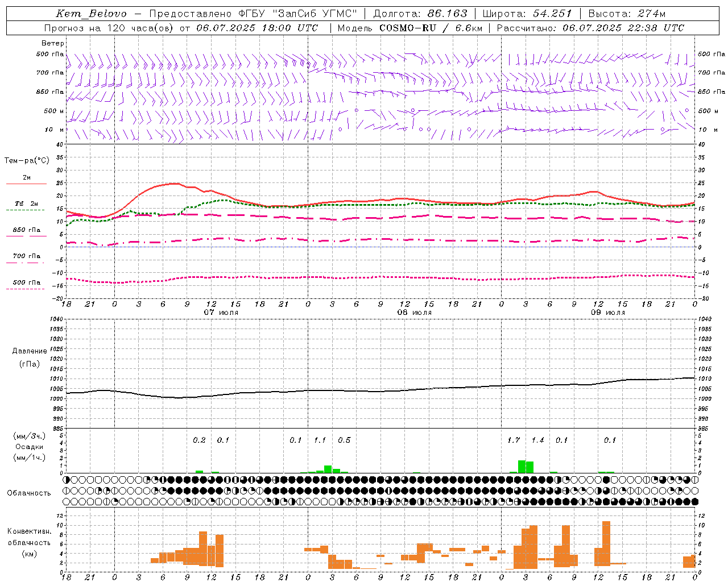The height and width of the screenshot is (582, 728).
Task: Click the (мм/3ч.) precipitation unit label
Action: point(29,436)
